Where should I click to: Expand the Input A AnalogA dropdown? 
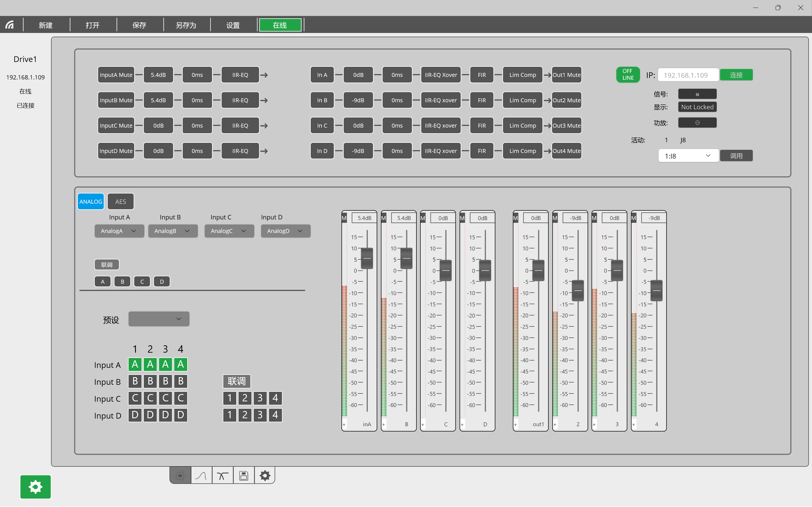point(119,231)
